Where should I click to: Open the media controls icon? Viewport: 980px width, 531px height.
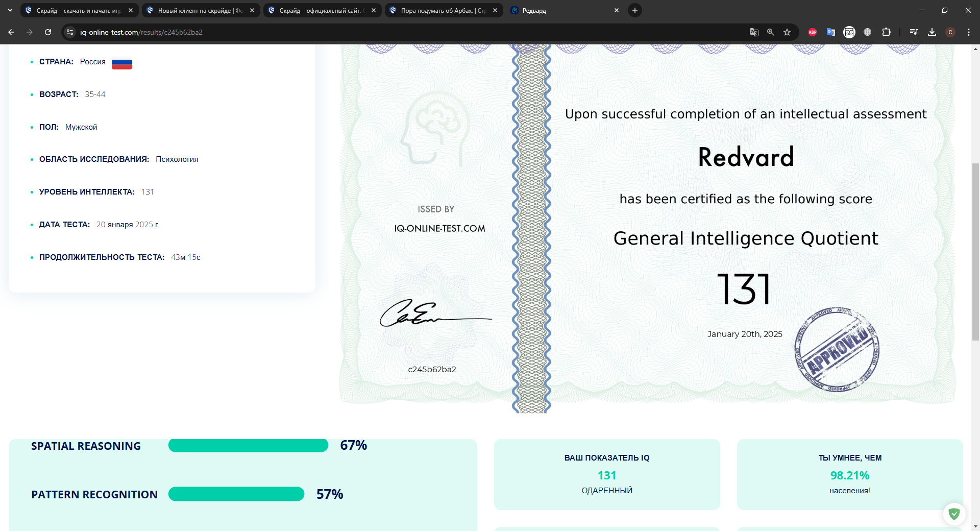(914, 32)
